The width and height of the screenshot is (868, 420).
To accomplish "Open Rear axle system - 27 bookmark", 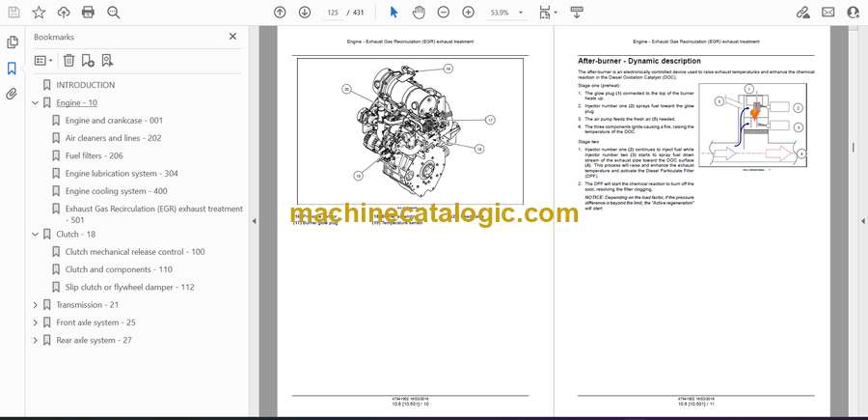I will pos(95,340).
